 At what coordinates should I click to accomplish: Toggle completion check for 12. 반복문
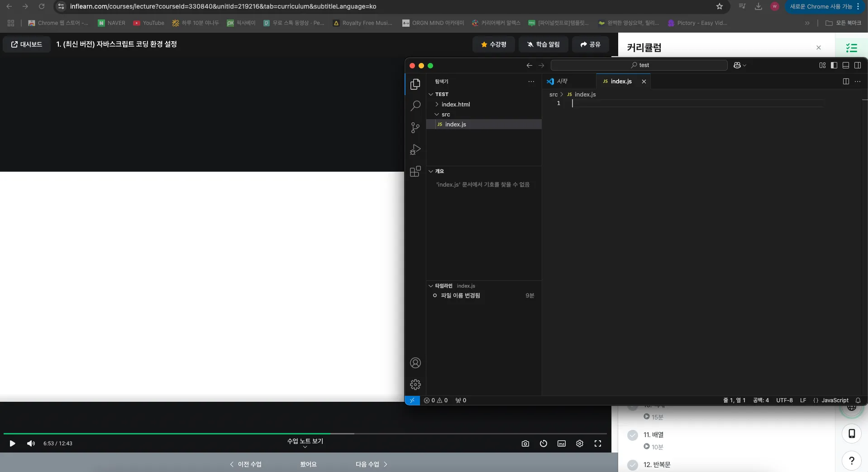click(633, 465)
